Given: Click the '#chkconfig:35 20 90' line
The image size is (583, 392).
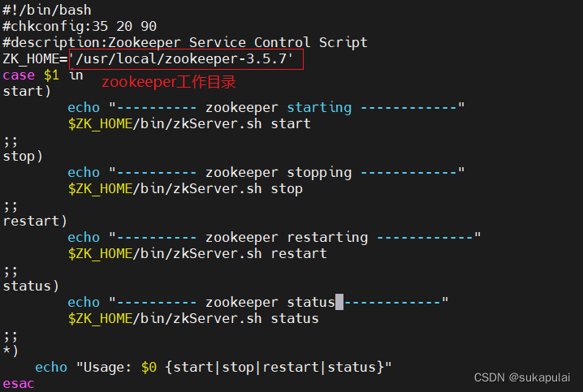Looking at the screenshot, I should (x=80, y=27).
